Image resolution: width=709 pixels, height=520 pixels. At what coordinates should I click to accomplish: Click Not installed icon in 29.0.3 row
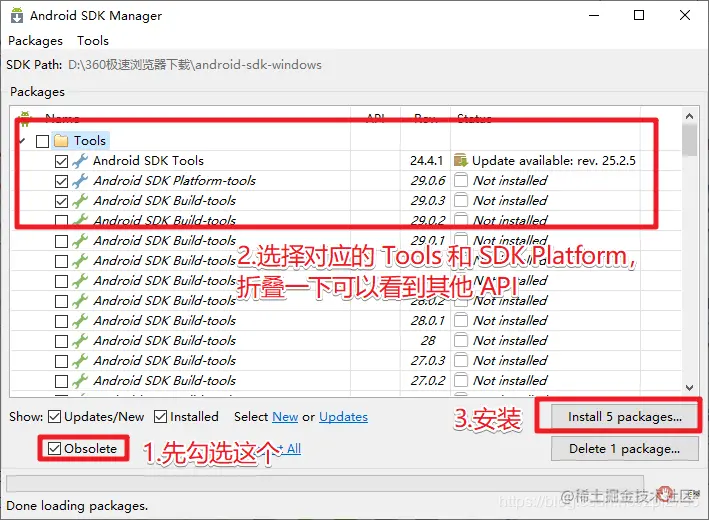[x=461, y=200]
